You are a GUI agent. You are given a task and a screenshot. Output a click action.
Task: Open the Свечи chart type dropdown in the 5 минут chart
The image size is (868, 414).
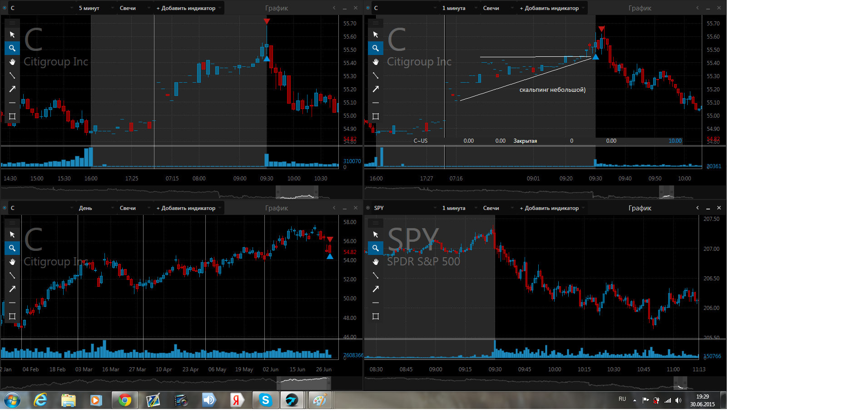click(x=134, y=8)
